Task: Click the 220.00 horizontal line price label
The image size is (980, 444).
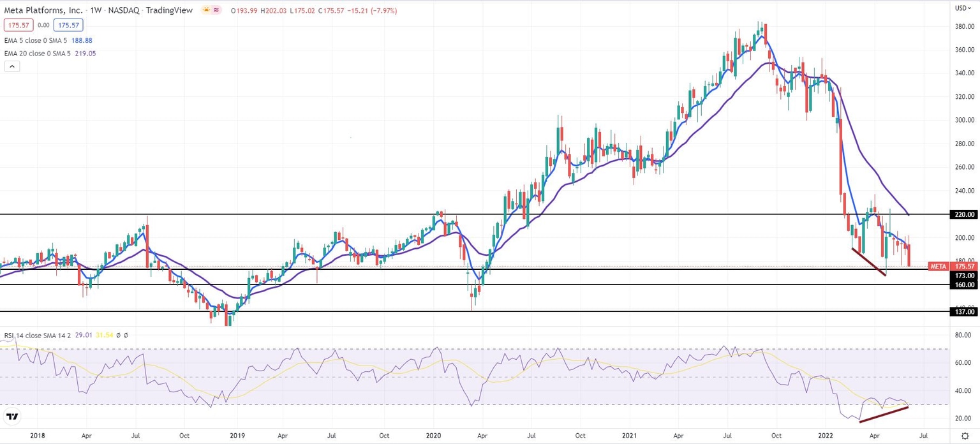Action: click(x=963, y=214)
